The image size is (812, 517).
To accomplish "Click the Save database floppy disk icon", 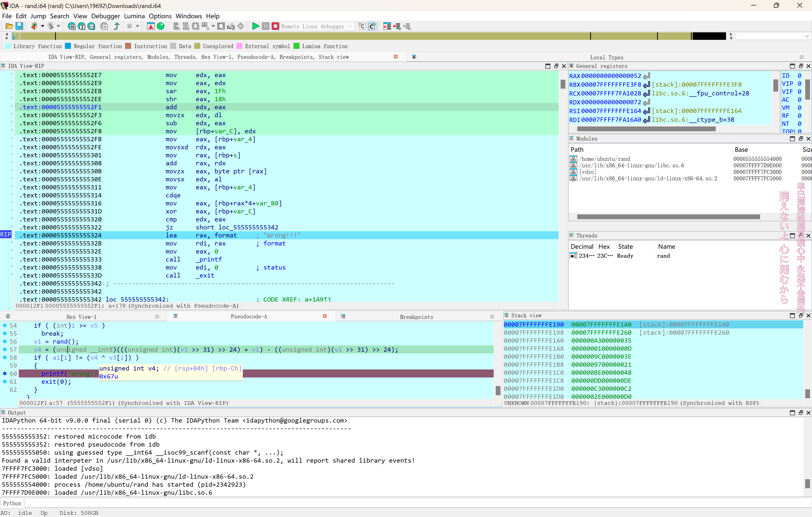I will pos(20,26).
